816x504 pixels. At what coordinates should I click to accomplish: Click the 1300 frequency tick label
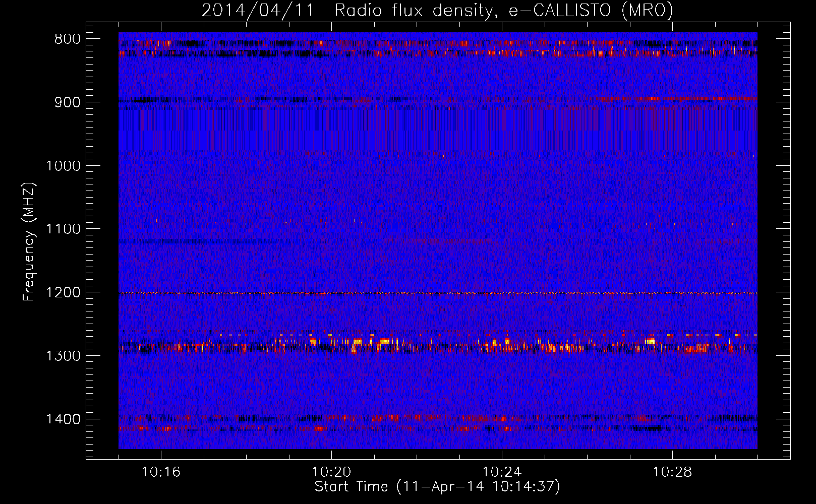[63, 356]
